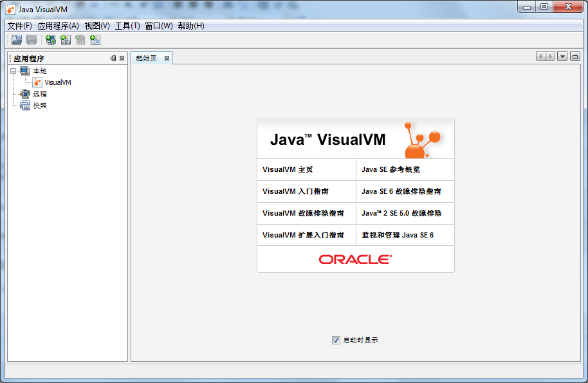Screen dimensions: 588x383
Task: Select the 远程 node in tree
Action: tap(39, 94)
